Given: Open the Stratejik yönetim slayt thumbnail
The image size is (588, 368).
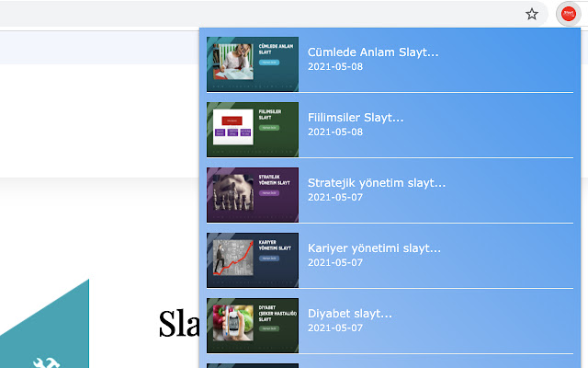Looking at the screenshot, I should [253, 195].
